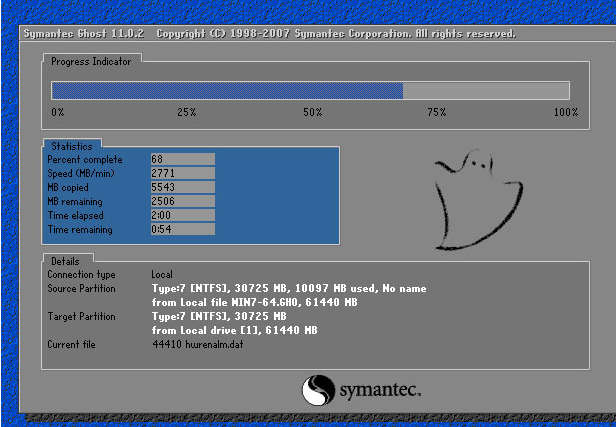The width and height of the screenshot is (616, 427).
Task: Click the Statistics panel header
Action: 71,146
